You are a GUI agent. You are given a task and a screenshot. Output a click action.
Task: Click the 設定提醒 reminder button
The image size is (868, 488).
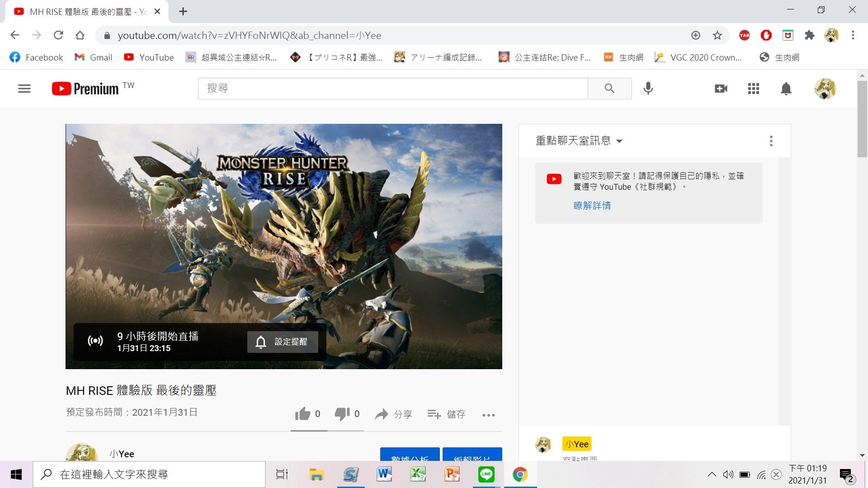283,342
